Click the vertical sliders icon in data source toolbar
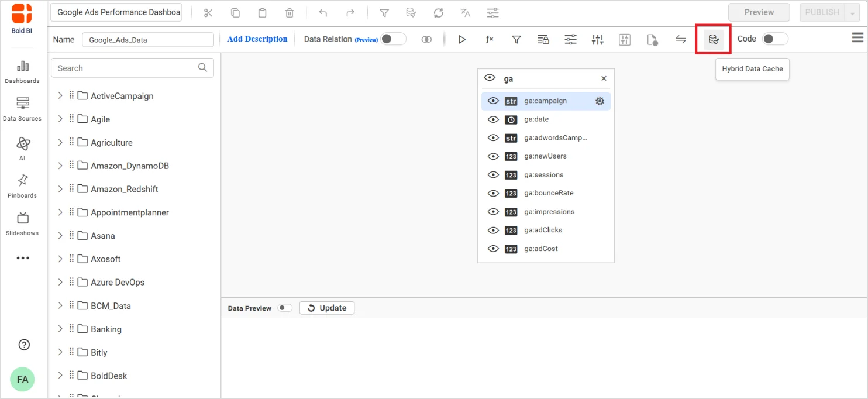Screen dimensions: 868x399 pyautogui.click(x=598, y=39)
